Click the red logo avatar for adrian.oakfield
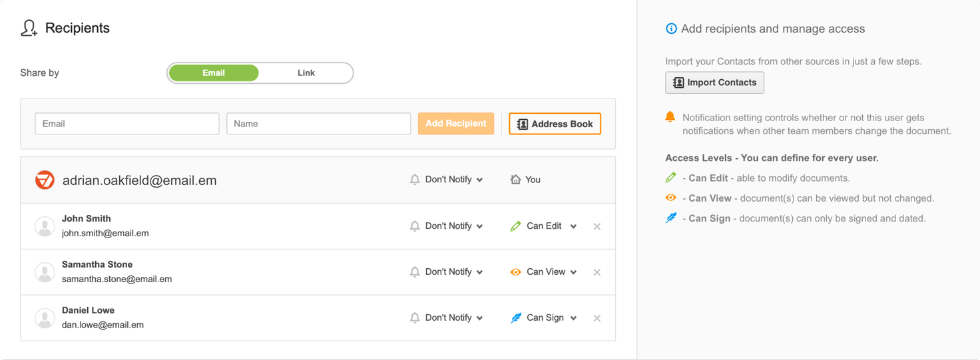This screenshot has height=360, width=980. coord(45,180)
